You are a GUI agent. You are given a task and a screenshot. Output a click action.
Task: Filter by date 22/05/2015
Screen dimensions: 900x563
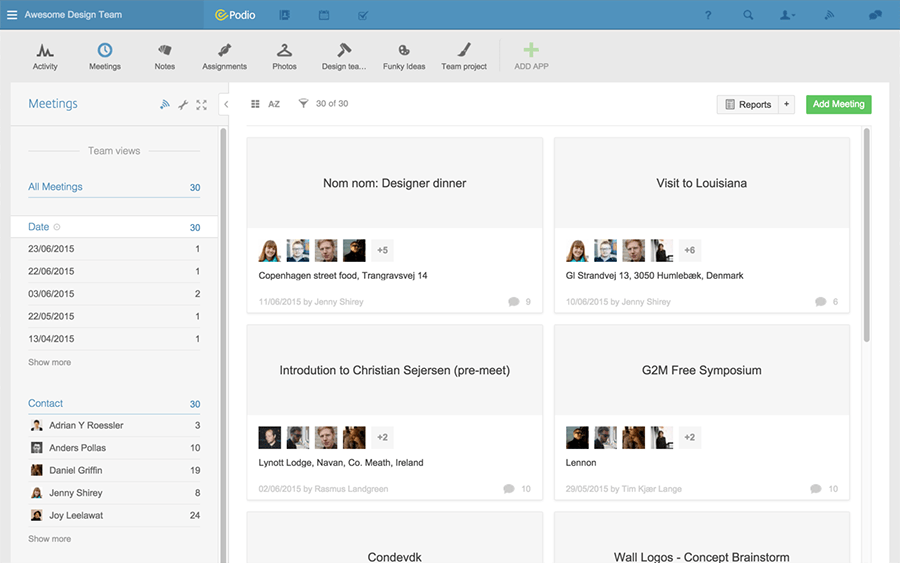pos(114,316)
